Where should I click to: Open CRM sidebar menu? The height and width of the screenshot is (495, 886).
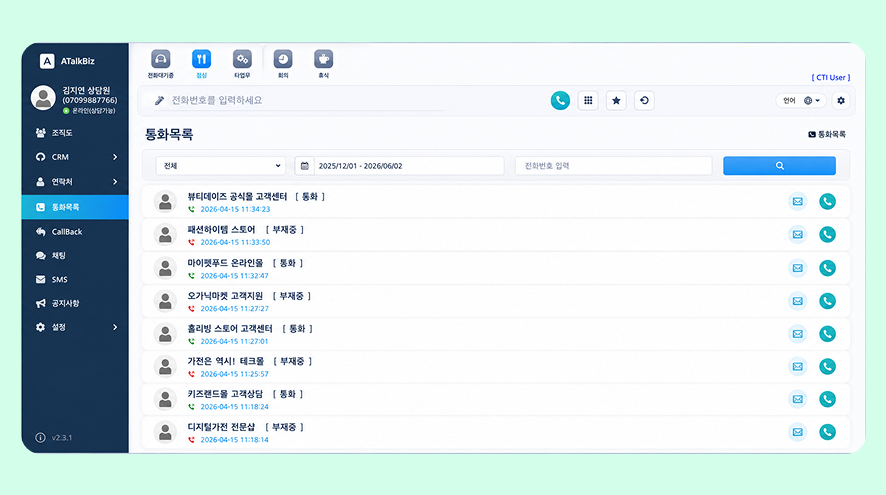75,157
